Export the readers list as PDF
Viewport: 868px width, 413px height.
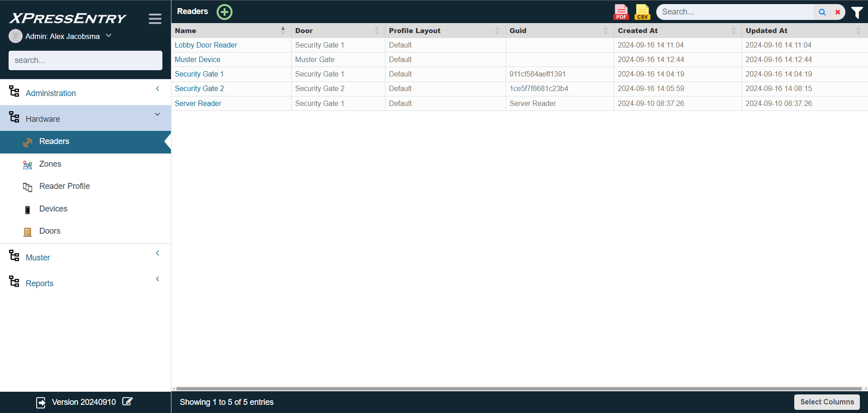point(620,12)
